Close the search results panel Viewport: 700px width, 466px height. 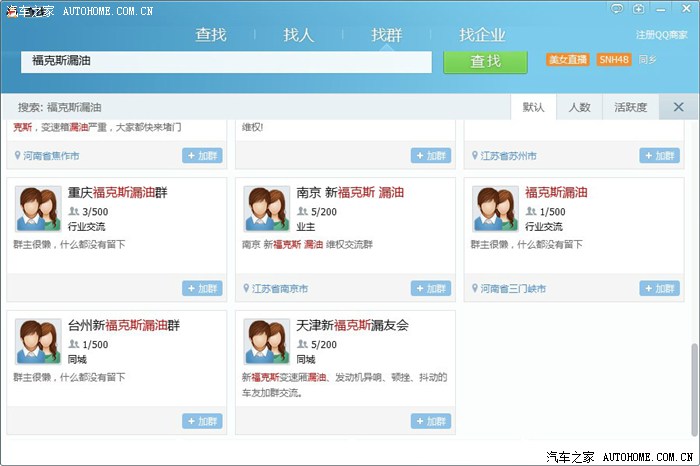[678, 107]
